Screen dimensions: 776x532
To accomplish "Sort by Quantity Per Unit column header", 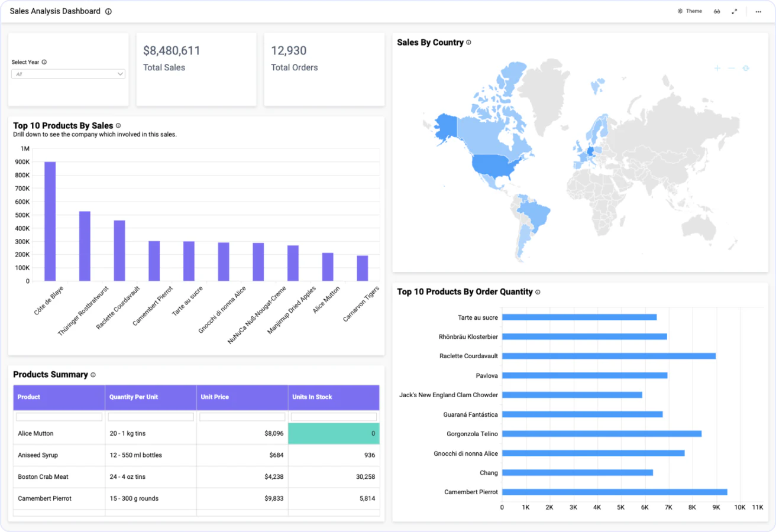I will pos(151,397).
